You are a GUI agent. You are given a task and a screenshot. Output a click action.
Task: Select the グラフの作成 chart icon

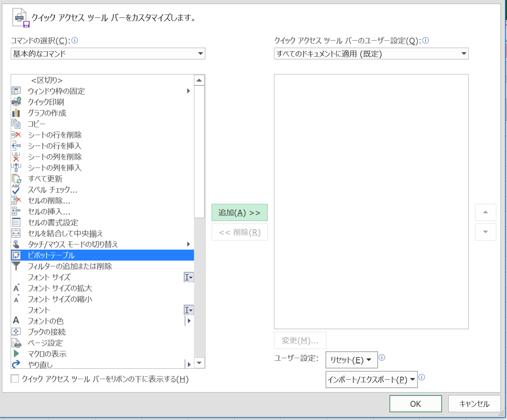(16, 113)
